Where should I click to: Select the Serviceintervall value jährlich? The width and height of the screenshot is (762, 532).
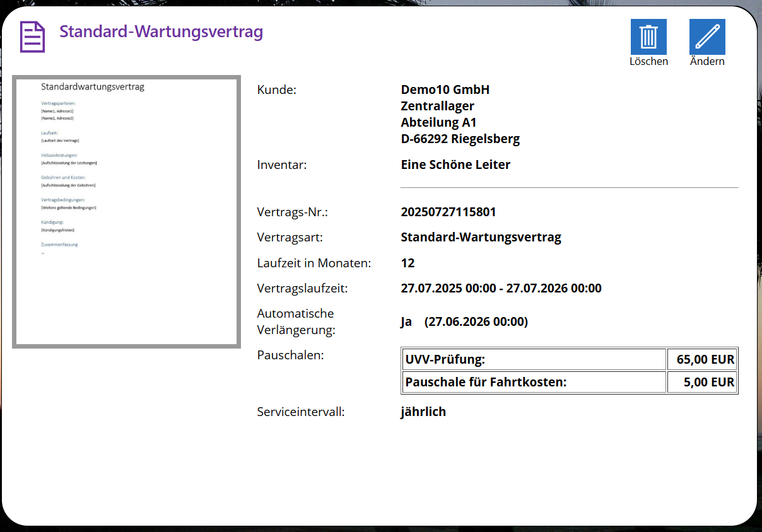423,411
